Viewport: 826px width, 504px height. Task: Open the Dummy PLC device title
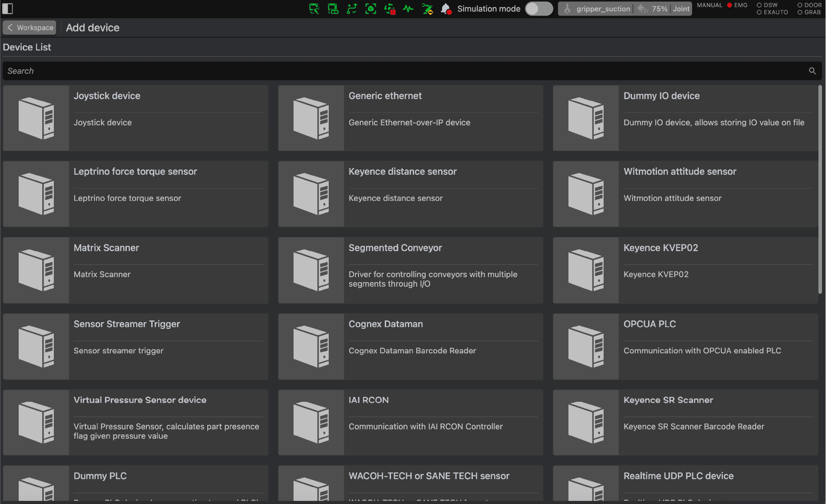click(x=100, y=476)
